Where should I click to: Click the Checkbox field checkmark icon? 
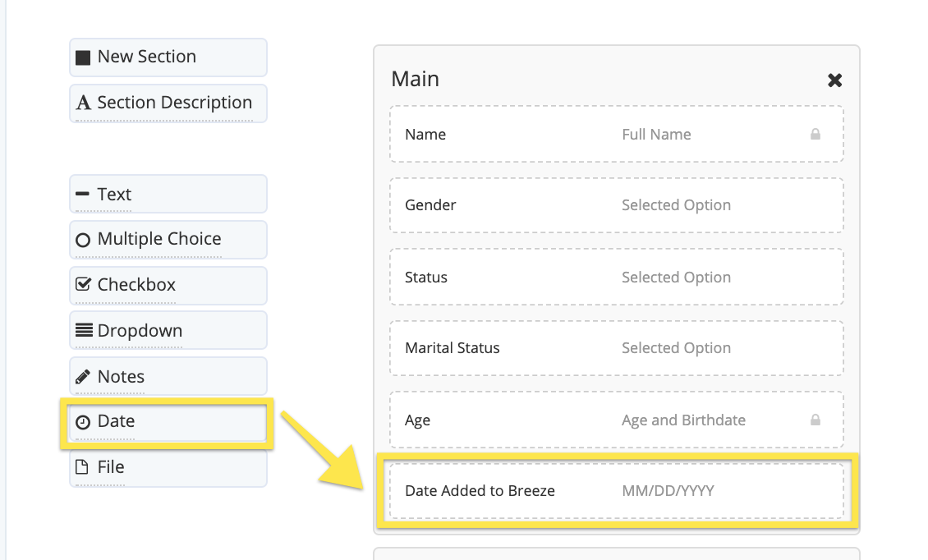pyautogui.click(x=83, y=284)
